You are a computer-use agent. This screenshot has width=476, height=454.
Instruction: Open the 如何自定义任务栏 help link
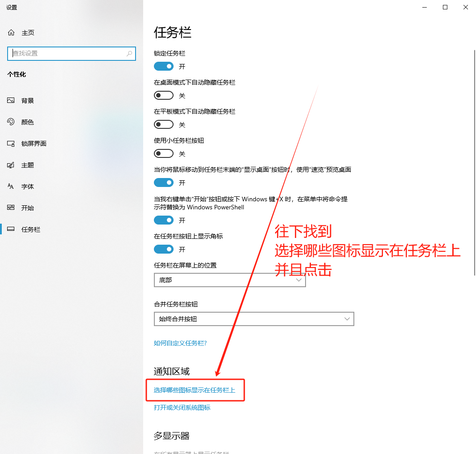181,343
